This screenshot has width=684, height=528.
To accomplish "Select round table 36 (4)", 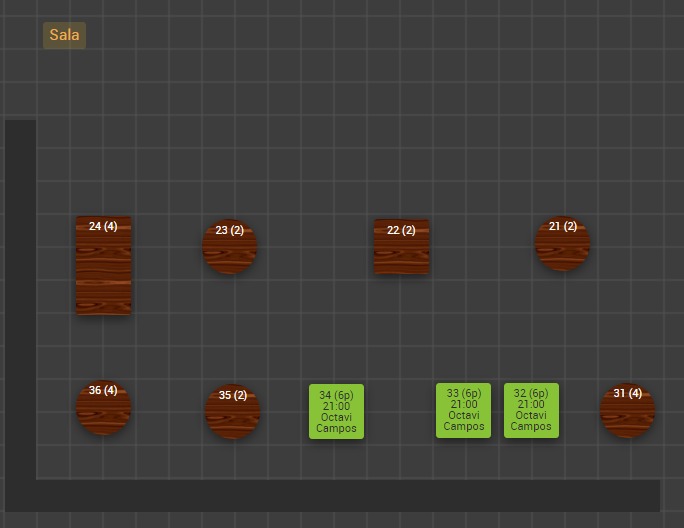I will [103, 408].
